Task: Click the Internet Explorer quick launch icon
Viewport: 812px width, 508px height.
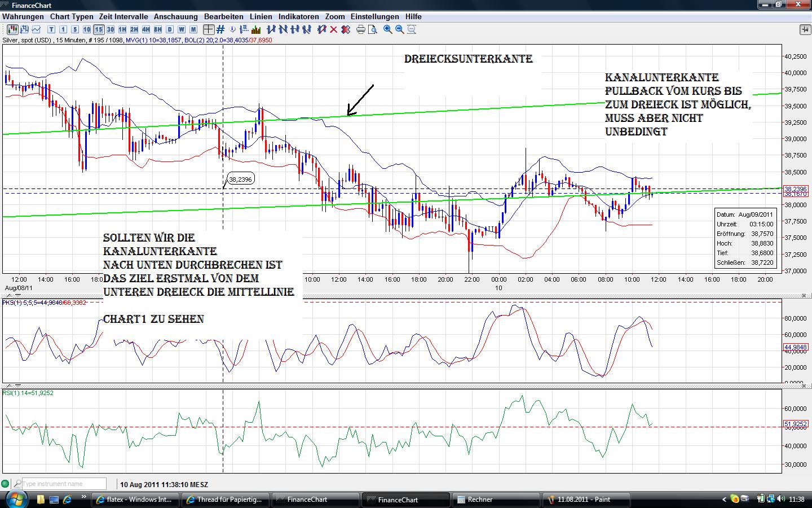Action: (68, 500)
